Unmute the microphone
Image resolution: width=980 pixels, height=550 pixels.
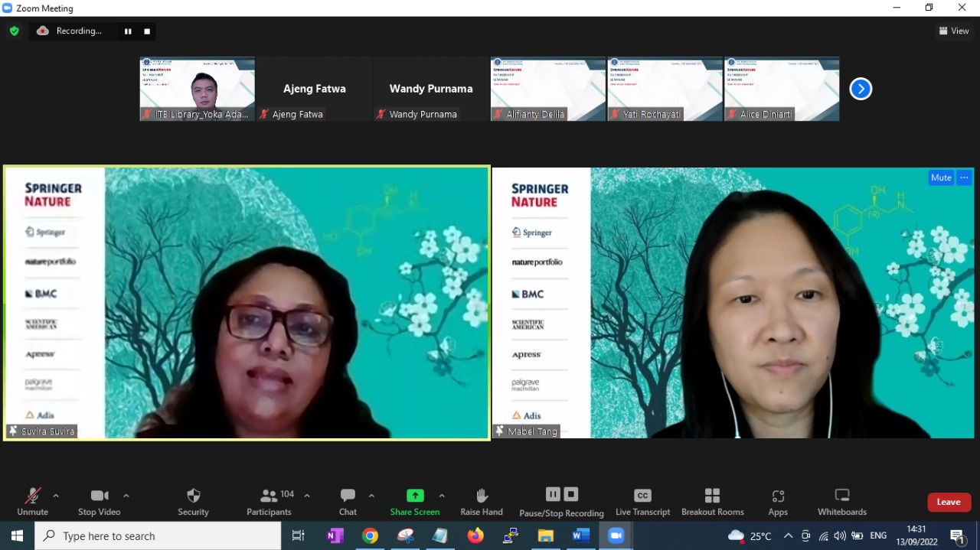pyautogui.click(x=32, y=501)
